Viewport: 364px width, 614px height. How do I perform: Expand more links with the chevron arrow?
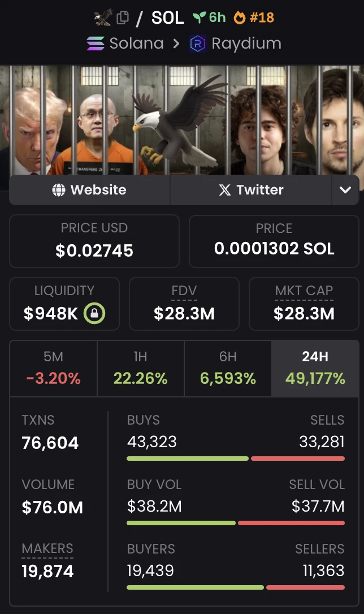pyautogui.click(x=345, y=190)
